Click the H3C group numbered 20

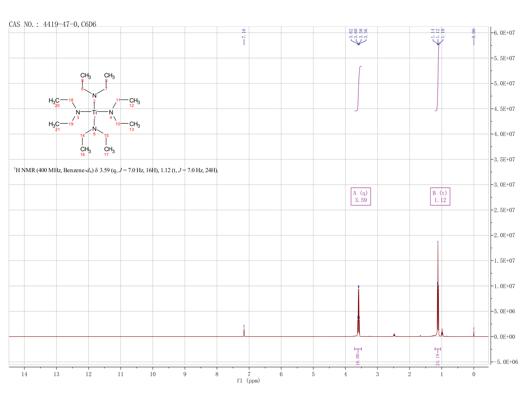click(54, 101)
